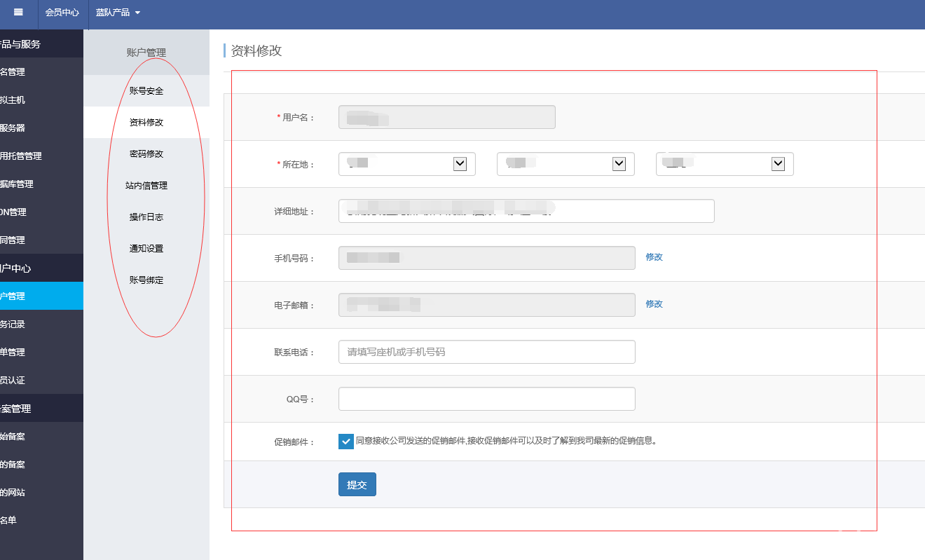Select 账号安全 in account menu
The width and height of the screenshot is (925, 560).
coord(146,91)
